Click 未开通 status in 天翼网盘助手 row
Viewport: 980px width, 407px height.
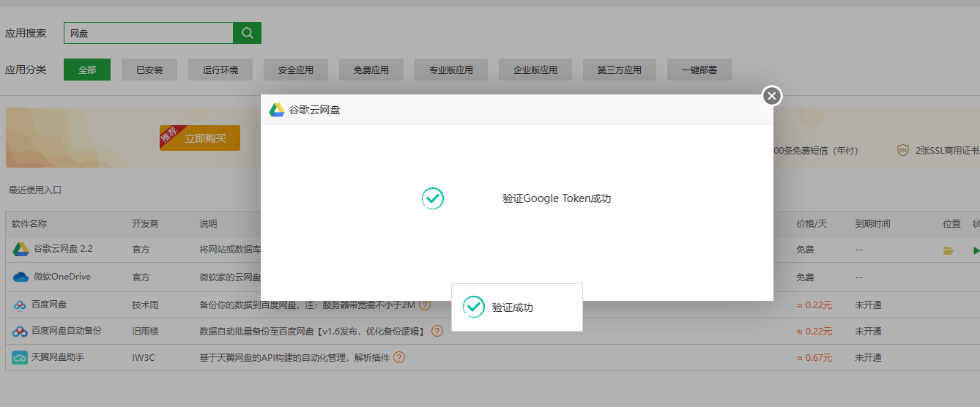(868, 358)
